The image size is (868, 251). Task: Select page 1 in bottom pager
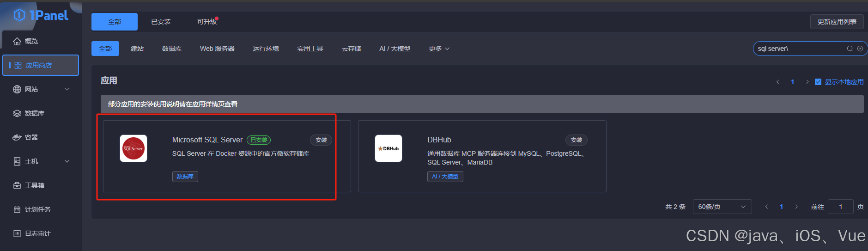click(782, 207)
